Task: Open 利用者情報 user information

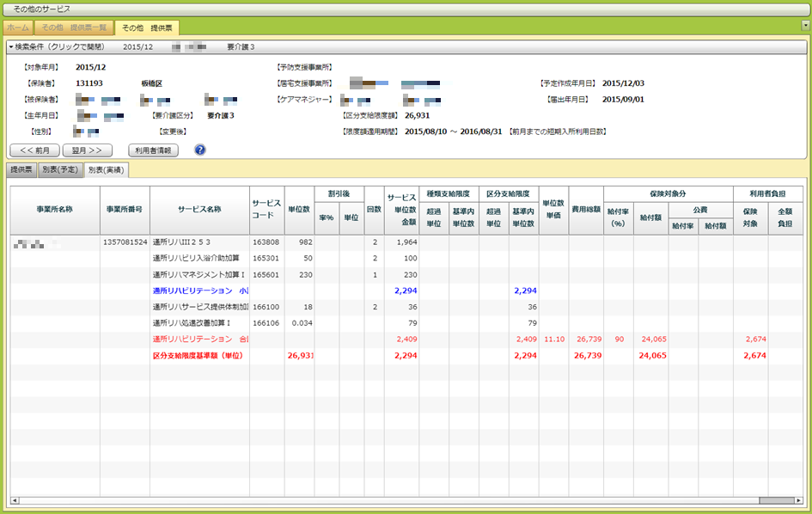Action: click(x=154, y=150)
